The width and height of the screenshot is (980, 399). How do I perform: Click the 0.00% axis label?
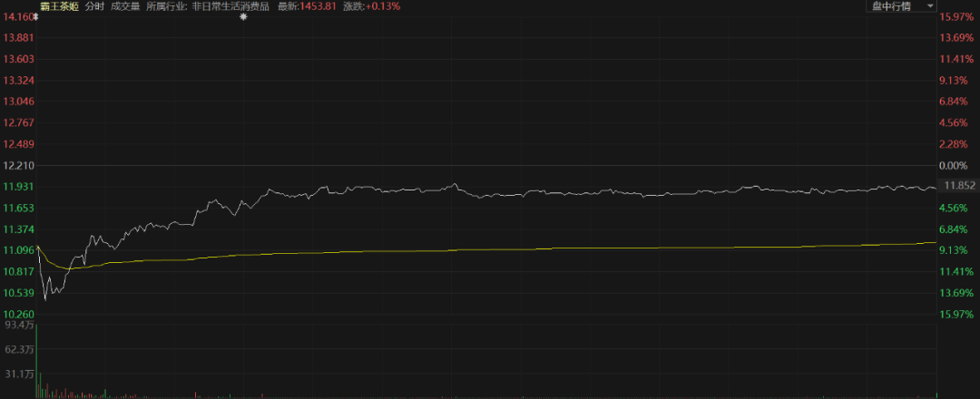956,165
